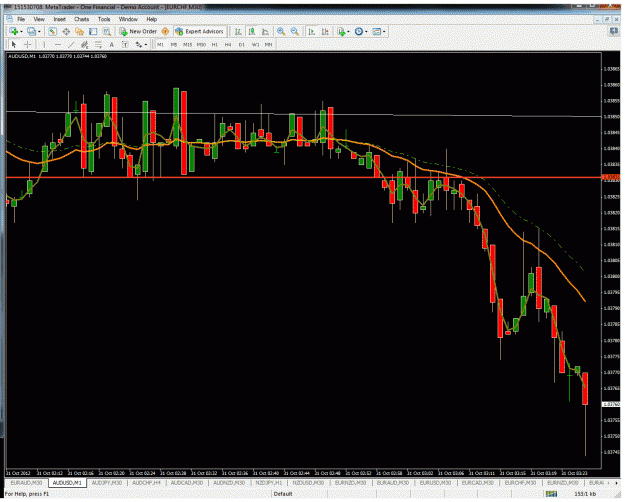Select the Horizontal Line drawing tool
The width and height of the screenshot is (625, 502).
pyautogui.click(x=58, y=45)
